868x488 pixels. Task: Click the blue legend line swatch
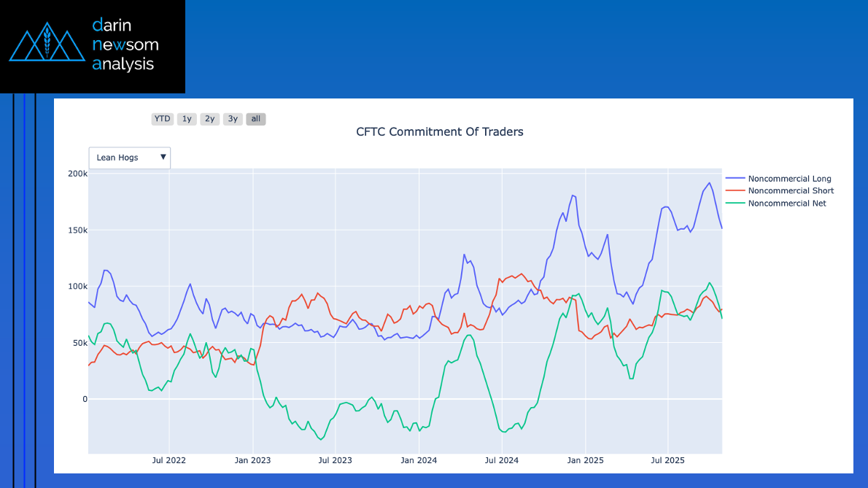(x=735, y=179)
